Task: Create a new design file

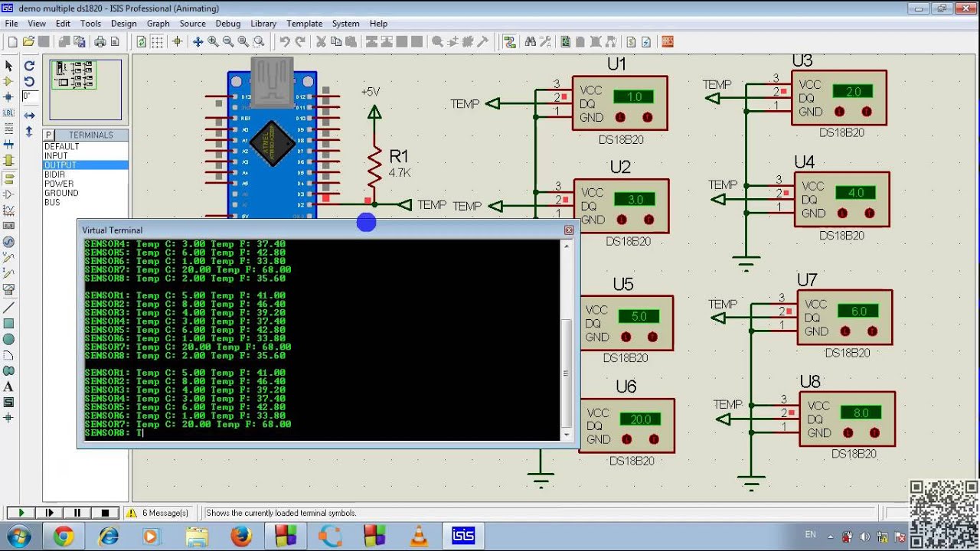Action: 12,42
